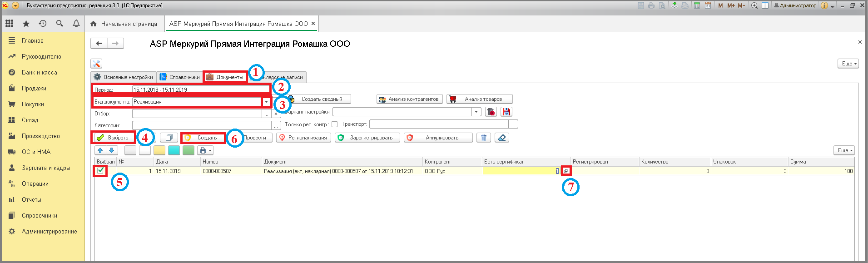Open 'Основные настройки' tab
868x263 pixels.
point(124,77)
